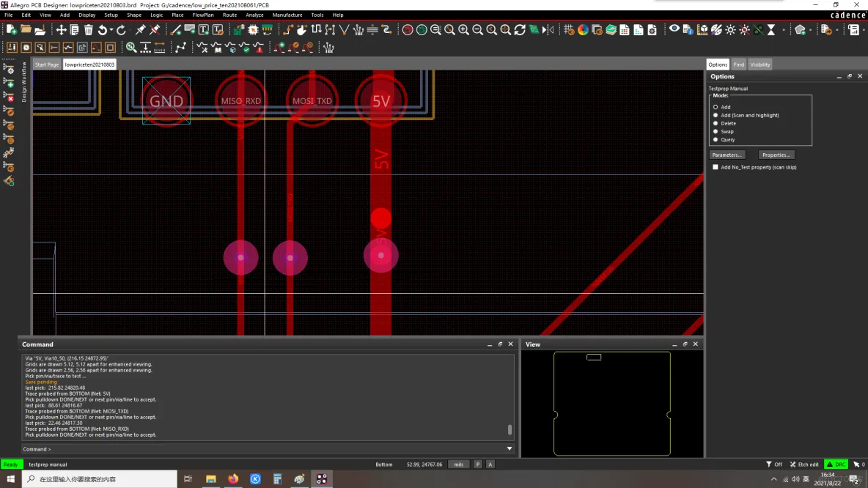Viewport: 868px width, 488px height.
Task: Open File Explorer from the taskbar
Action: pos(211,479)
